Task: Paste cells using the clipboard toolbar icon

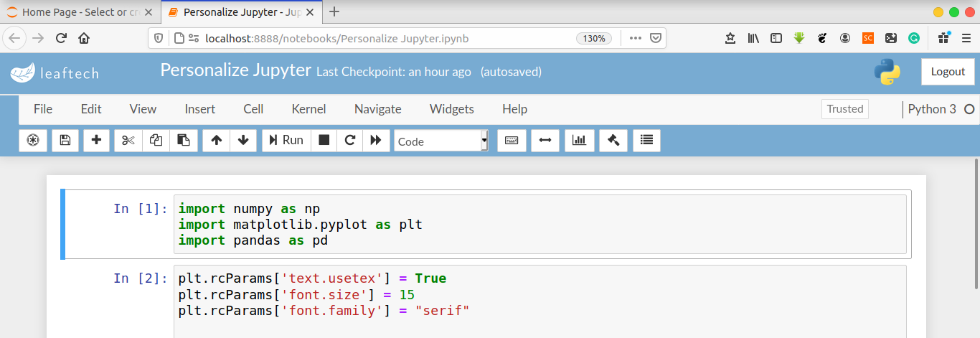Action: pyautogui.click(x=184, y=141)
